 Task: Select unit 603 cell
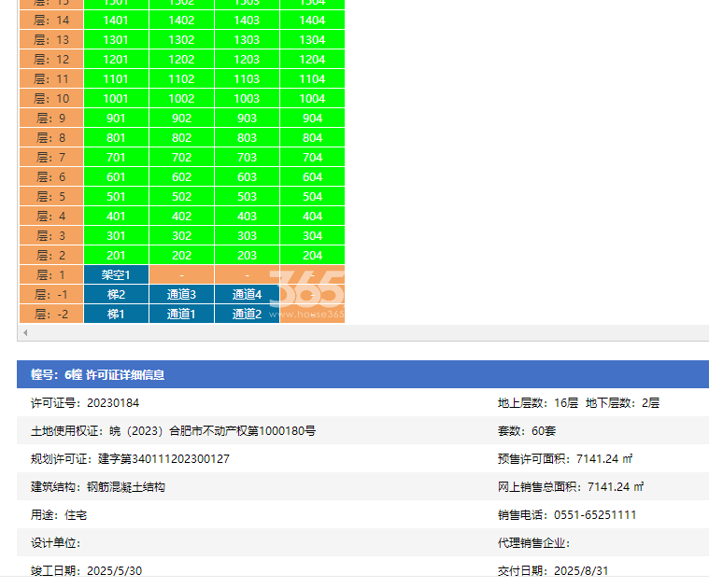247,177
